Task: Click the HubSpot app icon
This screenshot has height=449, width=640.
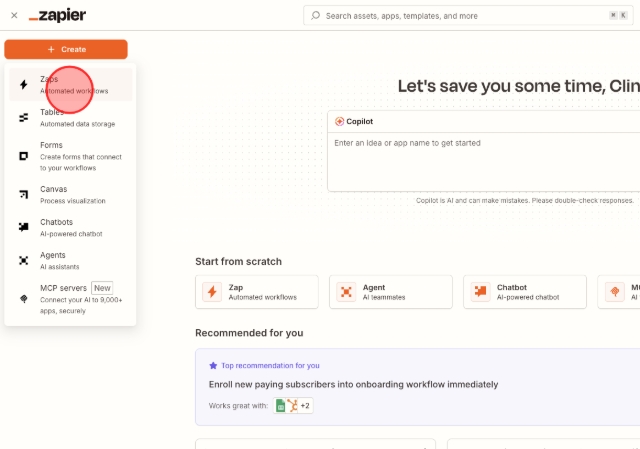Action: (292, 406)
